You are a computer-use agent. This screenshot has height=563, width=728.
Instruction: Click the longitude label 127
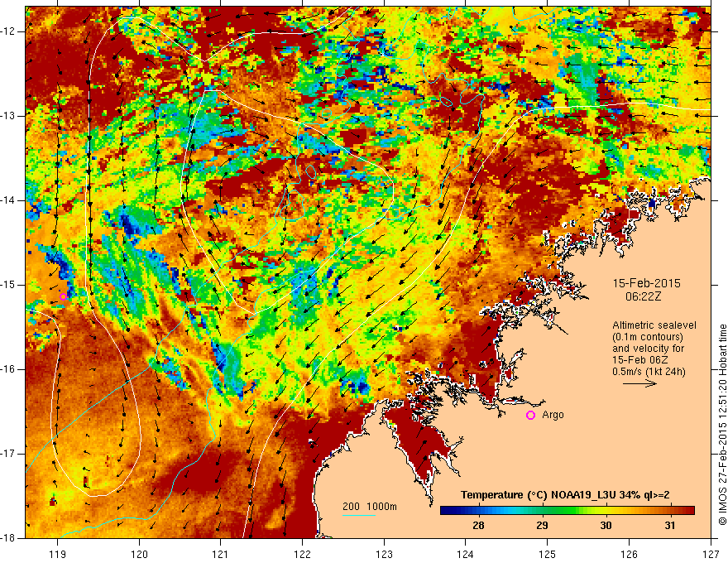(x=711, y=554)
